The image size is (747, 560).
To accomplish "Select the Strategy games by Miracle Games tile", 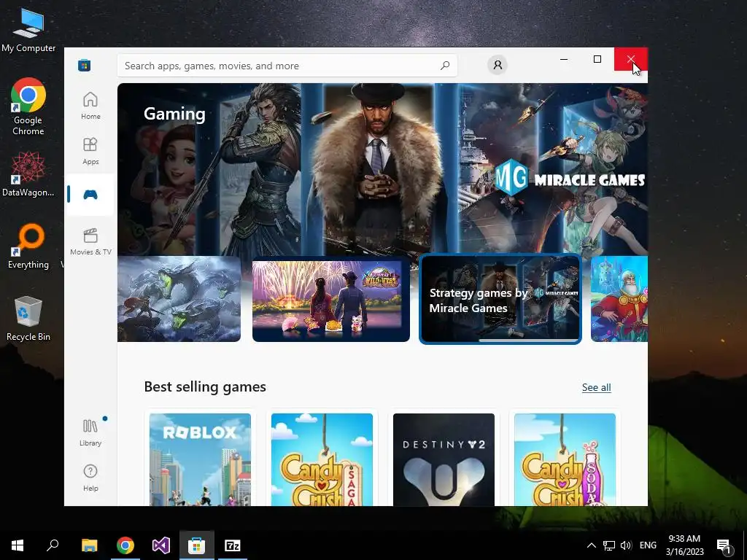I will point(500,299).
